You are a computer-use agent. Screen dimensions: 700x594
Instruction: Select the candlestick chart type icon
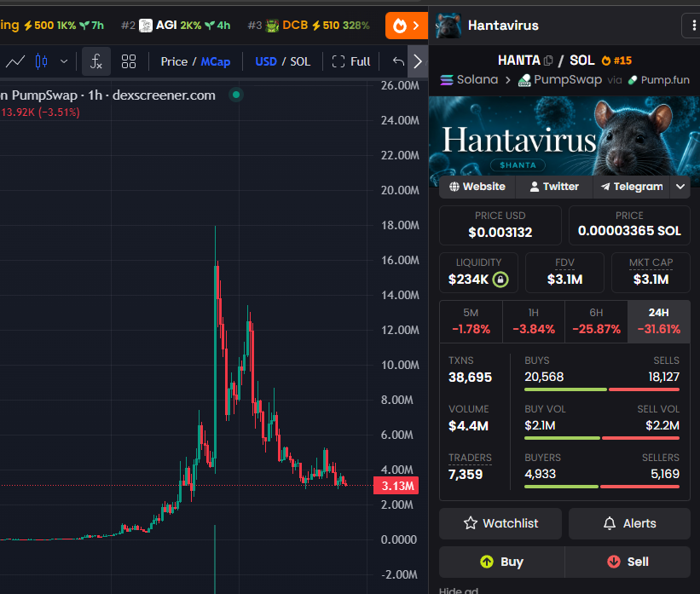[x=42, y=61]
